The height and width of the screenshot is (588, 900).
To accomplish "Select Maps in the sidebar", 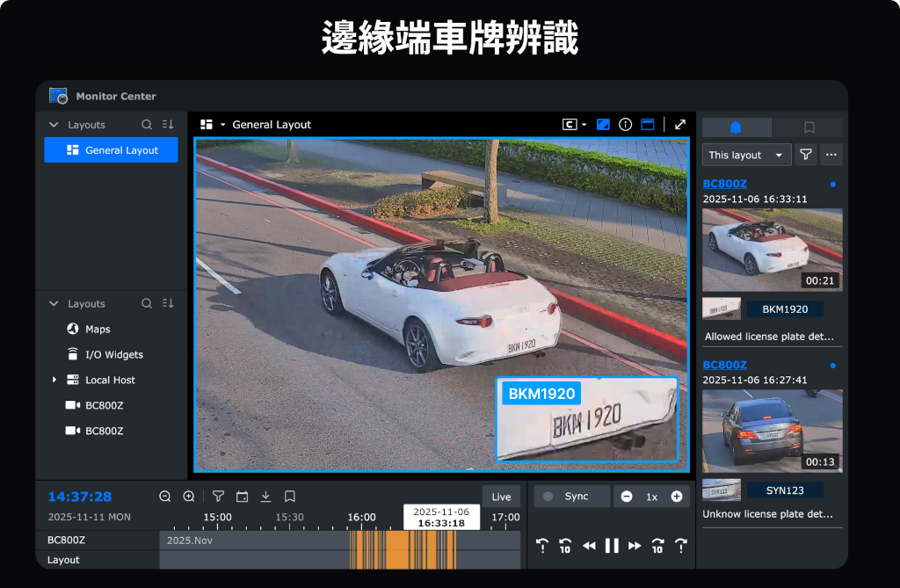I will tap(98, 329).
